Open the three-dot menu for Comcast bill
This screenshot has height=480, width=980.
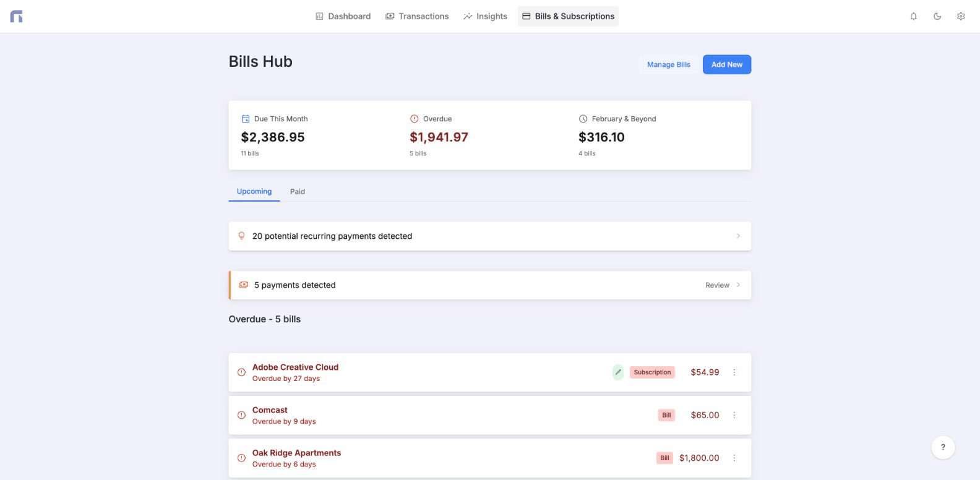734,415
